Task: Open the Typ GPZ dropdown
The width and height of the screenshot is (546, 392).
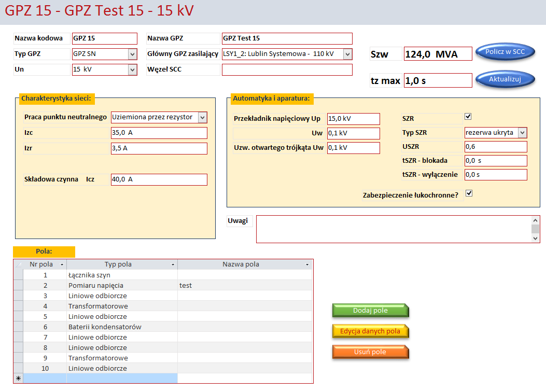Action: 132,54
